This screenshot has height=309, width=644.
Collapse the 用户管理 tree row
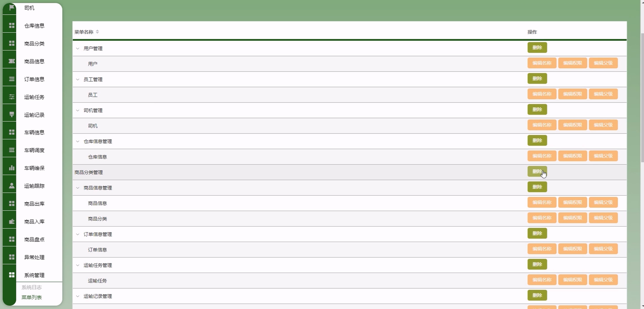pos(78,49)
